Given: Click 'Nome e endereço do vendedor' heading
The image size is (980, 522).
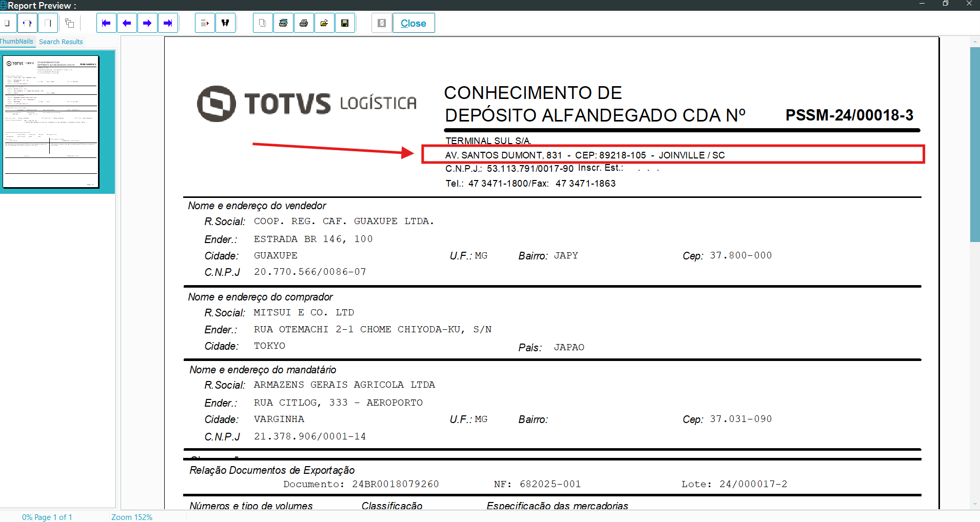Looking at the screenshot, I should (x=257, y=206).
